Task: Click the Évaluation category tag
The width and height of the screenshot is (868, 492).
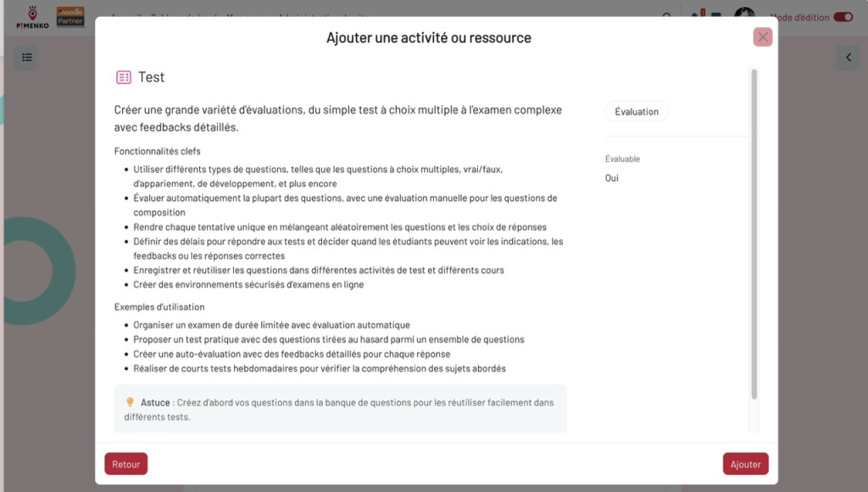Action: point(637,111)
